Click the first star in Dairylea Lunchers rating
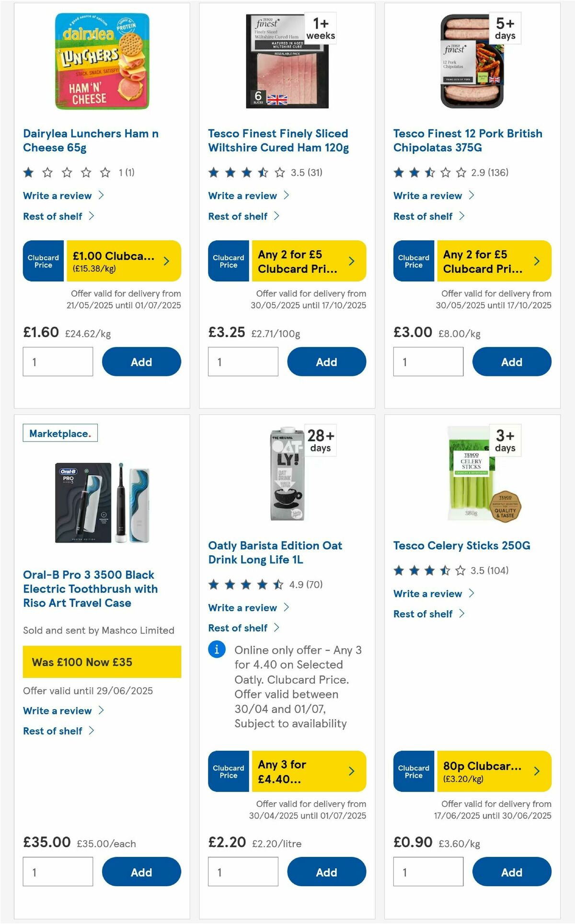The width and height of the screenshot is (575, 924). 28,173
